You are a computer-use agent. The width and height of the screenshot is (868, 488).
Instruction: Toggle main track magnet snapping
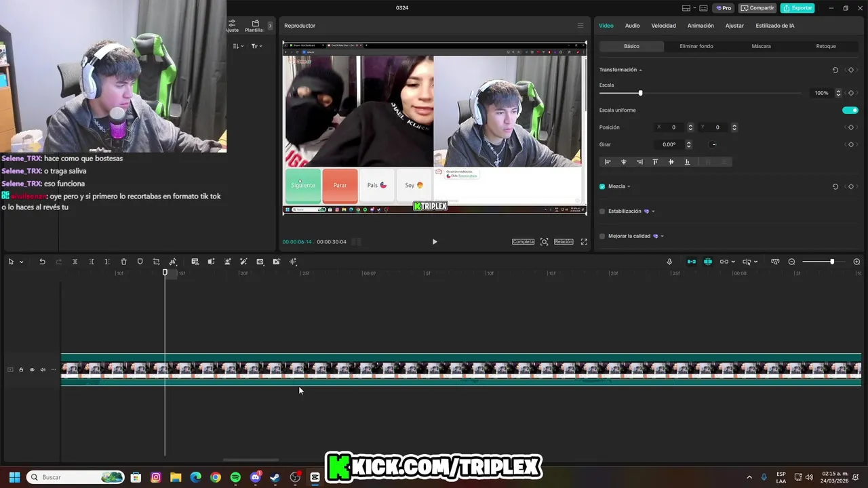click(x=691, y=262)
